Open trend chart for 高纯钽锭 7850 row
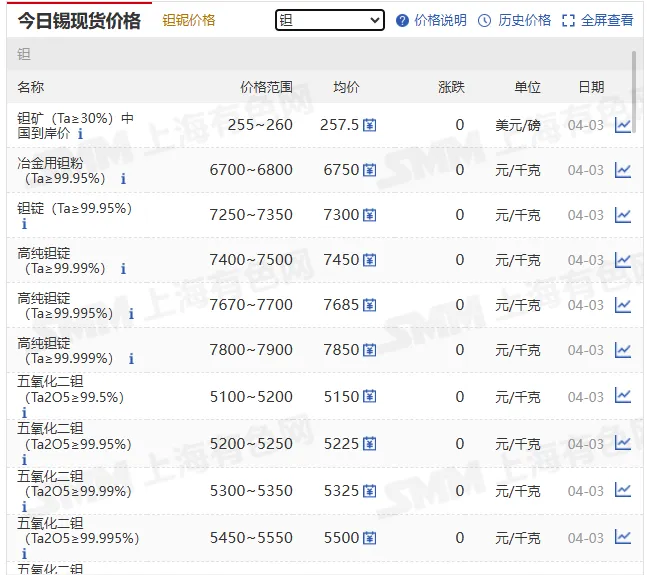The image size is (647, 575). [623, 350]
